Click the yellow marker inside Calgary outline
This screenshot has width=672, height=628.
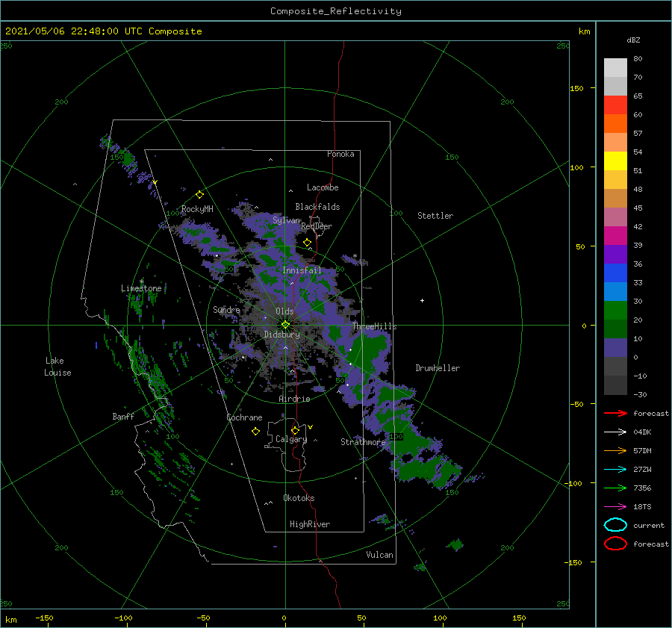tap(295, 430)
